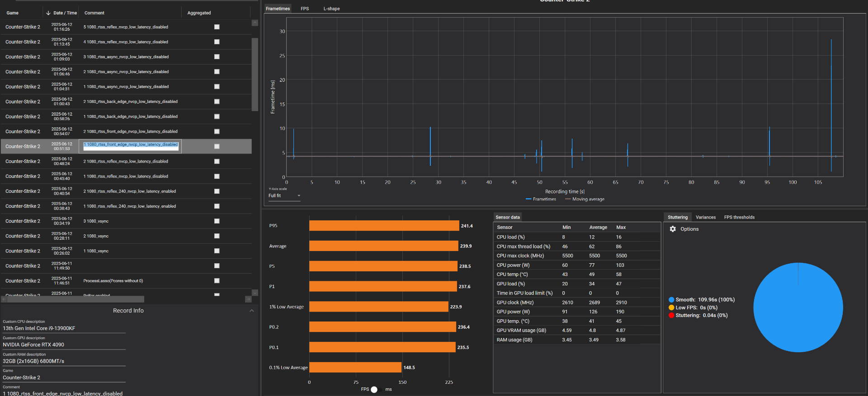Click the GPU VRAM usage (GB) row
The height and width of the screenshot is (396, 868).
[x=577, y=331]
